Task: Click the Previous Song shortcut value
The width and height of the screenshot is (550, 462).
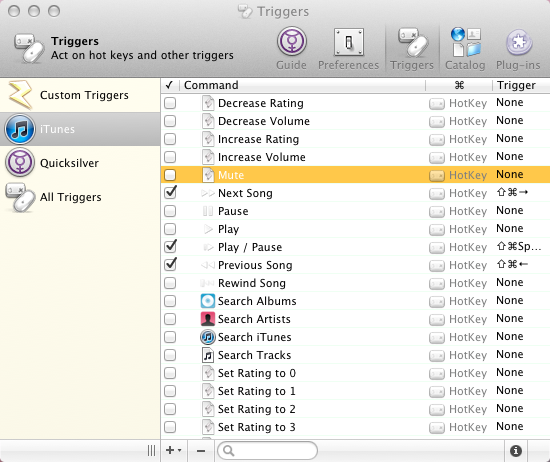Action: pyautogui.click(x=512, y=264)
